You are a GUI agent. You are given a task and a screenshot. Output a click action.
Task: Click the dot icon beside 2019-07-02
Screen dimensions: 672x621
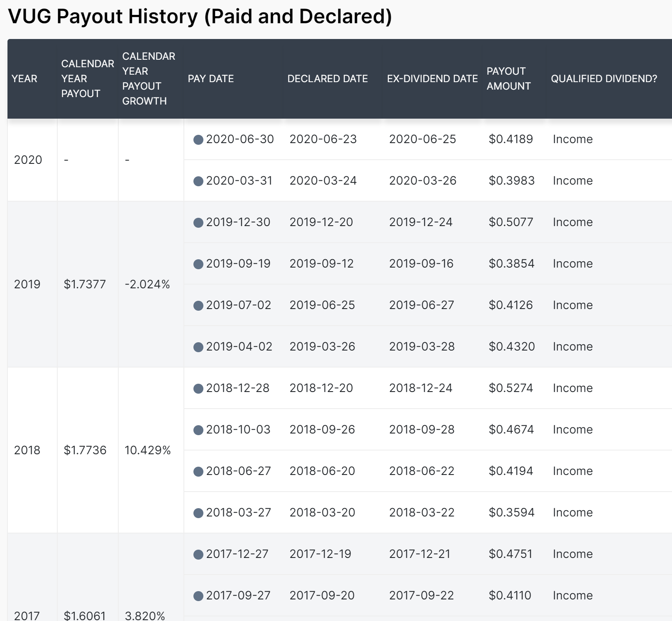click(198, 306)
